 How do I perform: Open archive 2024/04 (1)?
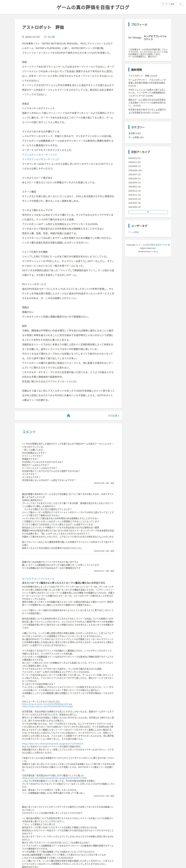click(134, 183)
